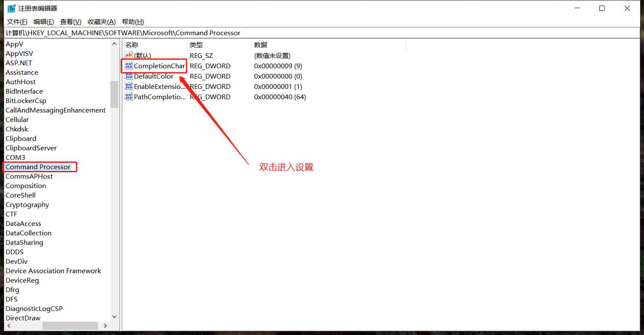Select the CallAndMessagingEnhancement key

pyautogui.click(x=55, y=110)
